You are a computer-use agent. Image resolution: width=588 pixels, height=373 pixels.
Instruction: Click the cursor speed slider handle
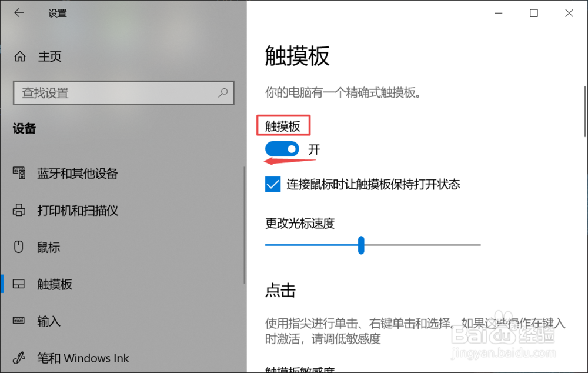pyautogui.click(x=361, y=245)
